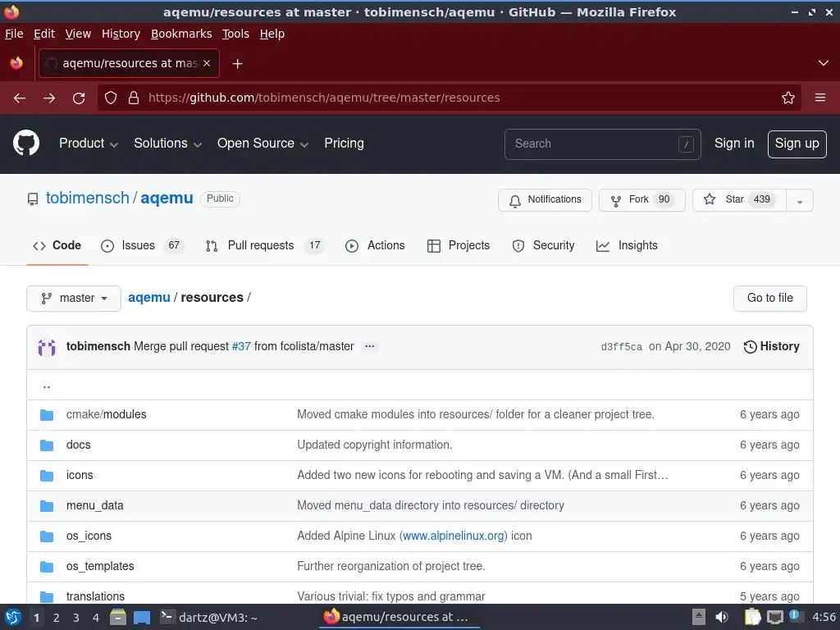Open the icons folder icon
Screen dimensions: 840x630
(x=47, y=475)
